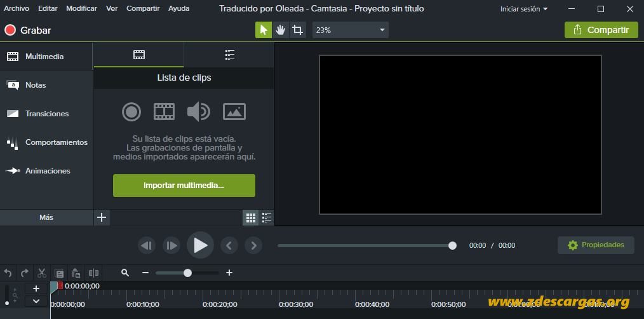
Task: Click the playback progress slider handle
Action: 452,245
